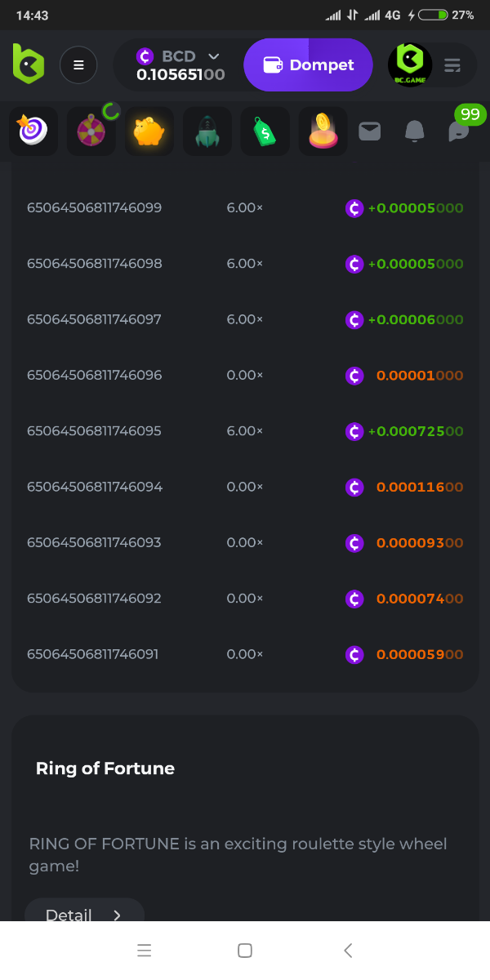Tap the Android back navigation button
Screen dimensions: 490x980
coord(348,950)
